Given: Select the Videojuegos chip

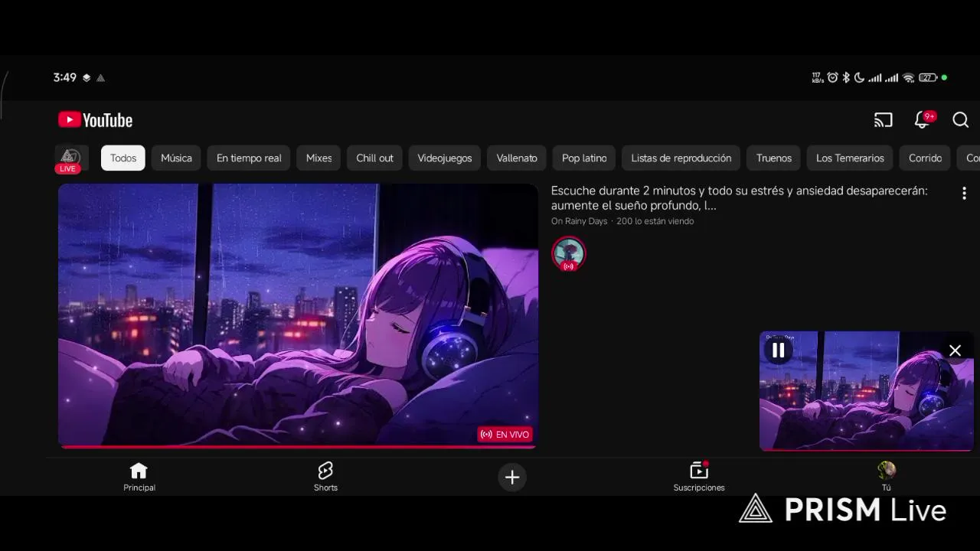Looking at the screenshot, I should [x=445, y=158].
